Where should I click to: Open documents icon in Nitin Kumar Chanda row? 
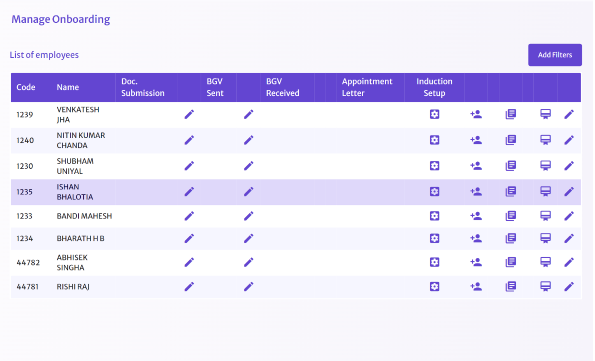[511, 140]
